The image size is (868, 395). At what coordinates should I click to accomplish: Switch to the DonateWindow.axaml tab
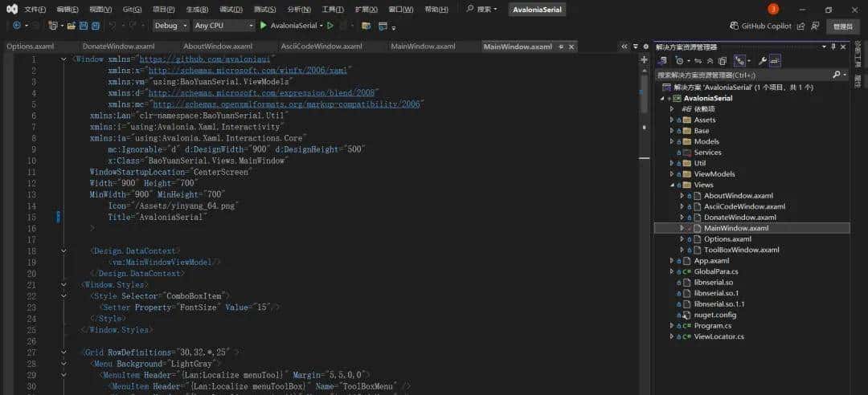click(x=118, y=47)
